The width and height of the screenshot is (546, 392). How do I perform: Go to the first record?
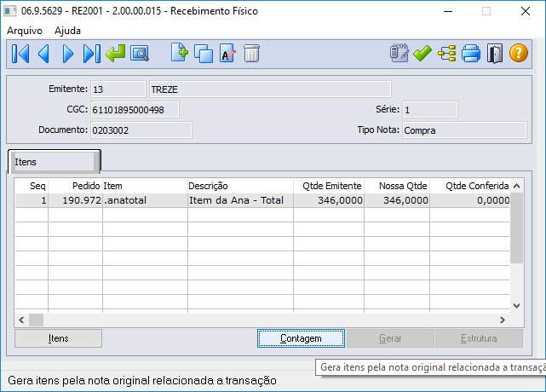[x=20, y=54]
